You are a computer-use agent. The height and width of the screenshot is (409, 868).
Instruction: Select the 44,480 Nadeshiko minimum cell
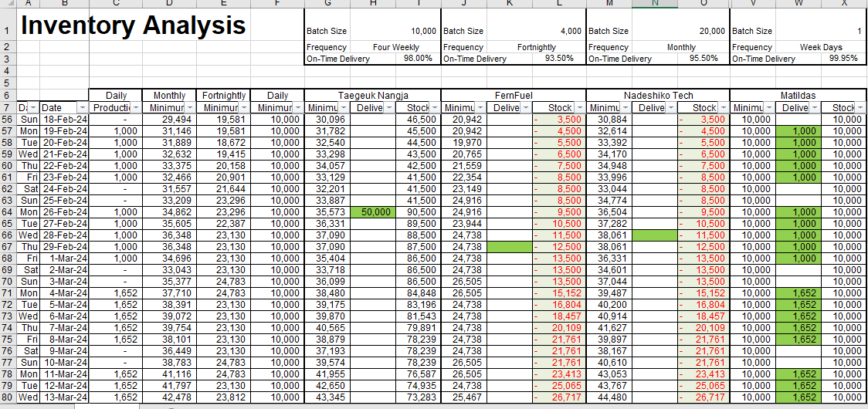tap(609, 397)
